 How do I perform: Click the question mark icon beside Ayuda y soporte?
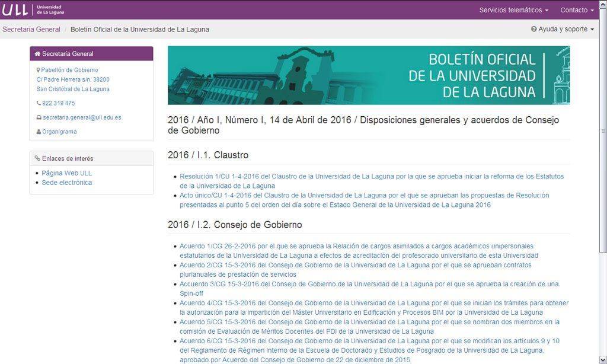[x=533, y=29]
